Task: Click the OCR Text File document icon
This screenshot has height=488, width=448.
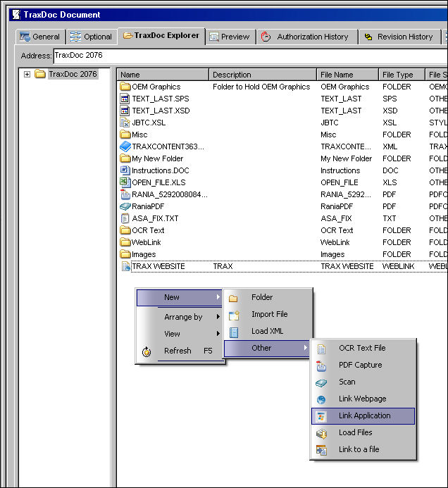Action: [x=321, y=349]
